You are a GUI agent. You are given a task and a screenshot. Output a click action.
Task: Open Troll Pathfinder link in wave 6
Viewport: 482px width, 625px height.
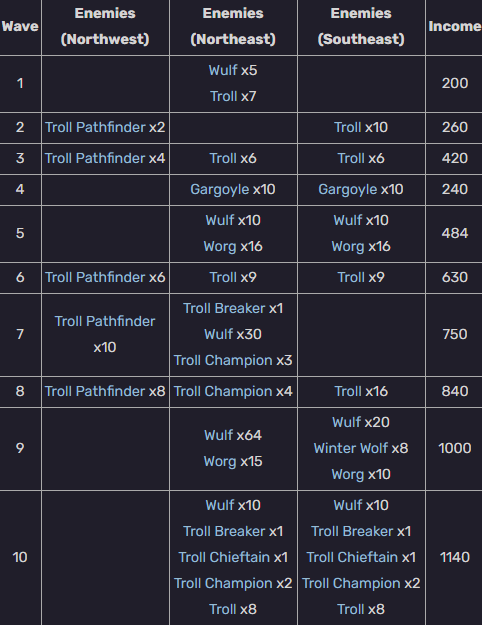point(95,277)
